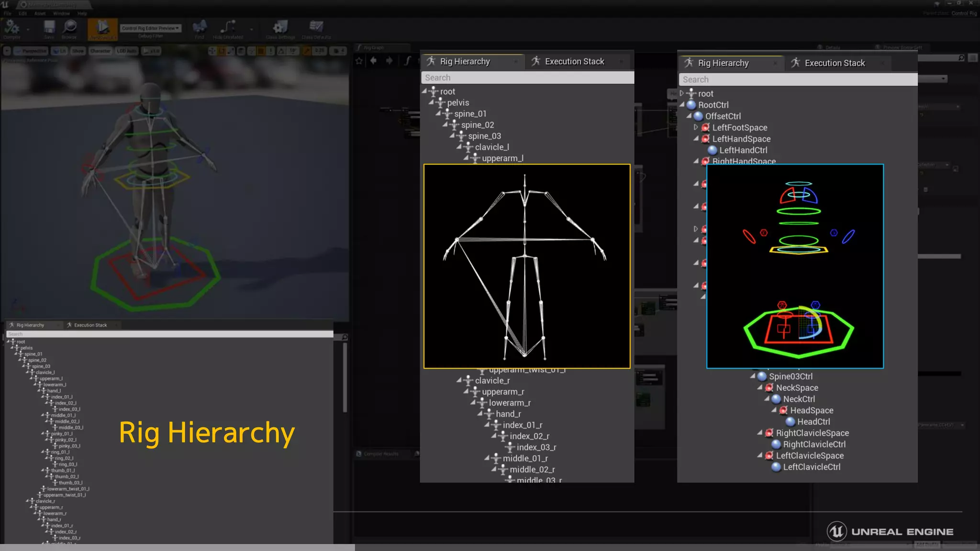
Task: Open the viewport Perspective dropdown
Action: click(x=31, y=51)
